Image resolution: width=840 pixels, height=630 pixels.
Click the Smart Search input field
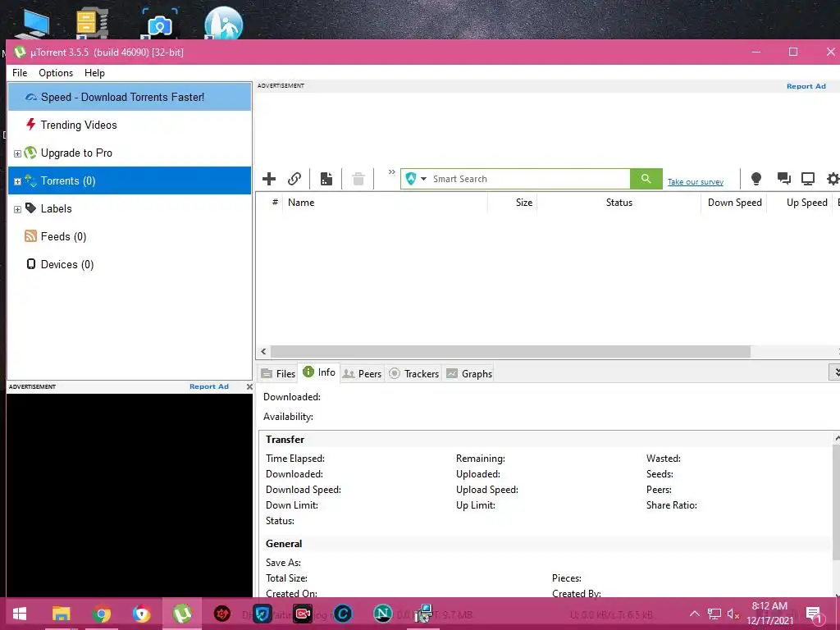coord(529,179)
